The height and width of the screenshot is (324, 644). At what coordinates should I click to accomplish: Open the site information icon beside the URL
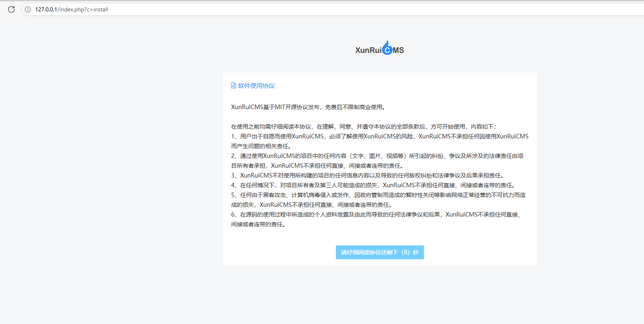click(x=28, y=9)
